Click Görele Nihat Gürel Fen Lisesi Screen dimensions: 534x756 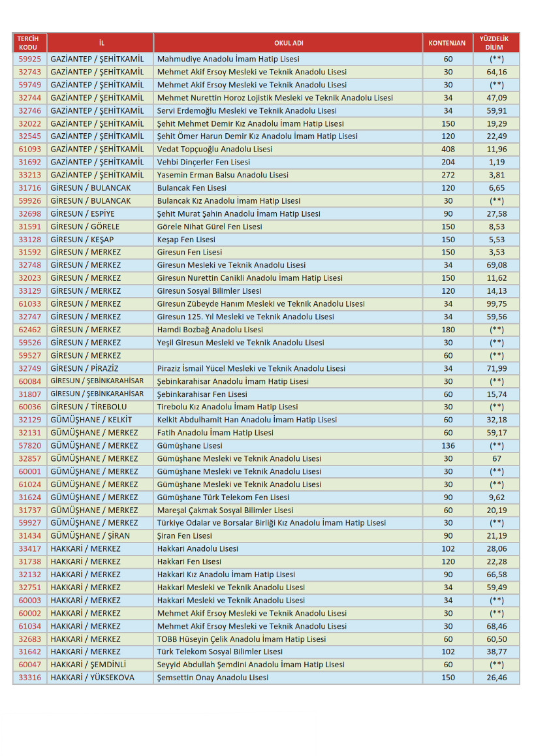[210, 227]
